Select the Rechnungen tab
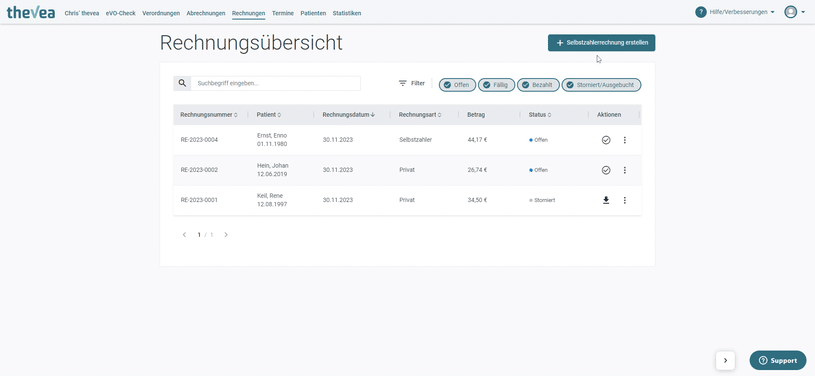Image resolution: width=815 pixels, height=376 pixels. pos(248,13)
